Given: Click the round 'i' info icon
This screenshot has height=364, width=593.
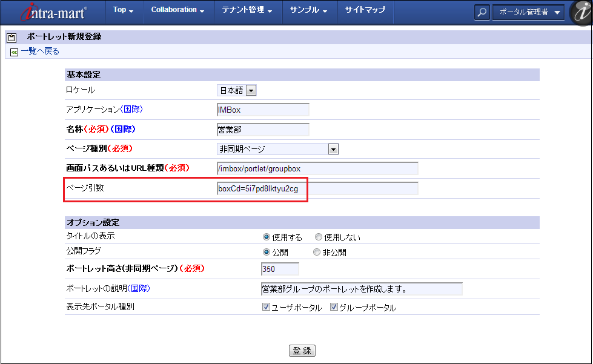Looking at the screenshot, I should (x=580, y=12).
